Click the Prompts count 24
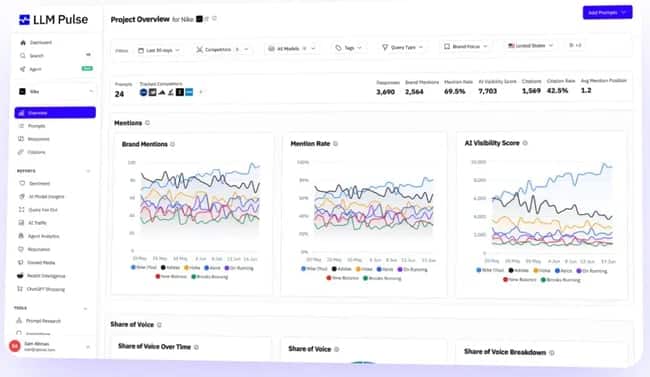Viewport: 650px width, 377px height. tap(119, 94)
